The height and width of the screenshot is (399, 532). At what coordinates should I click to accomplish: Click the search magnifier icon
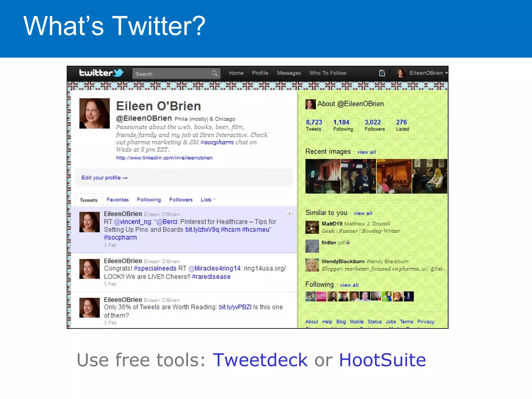[x=215, y=73]
